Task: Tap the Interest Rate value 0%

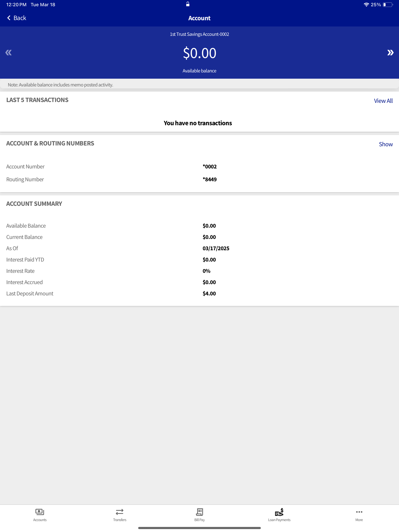Action: 207,271
